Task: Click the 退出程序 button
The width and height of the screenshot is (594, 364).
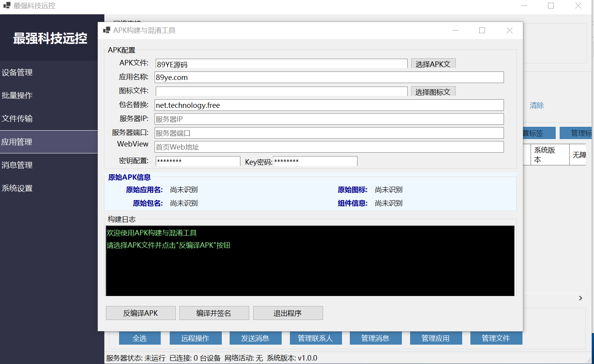Action: point(288,313)
